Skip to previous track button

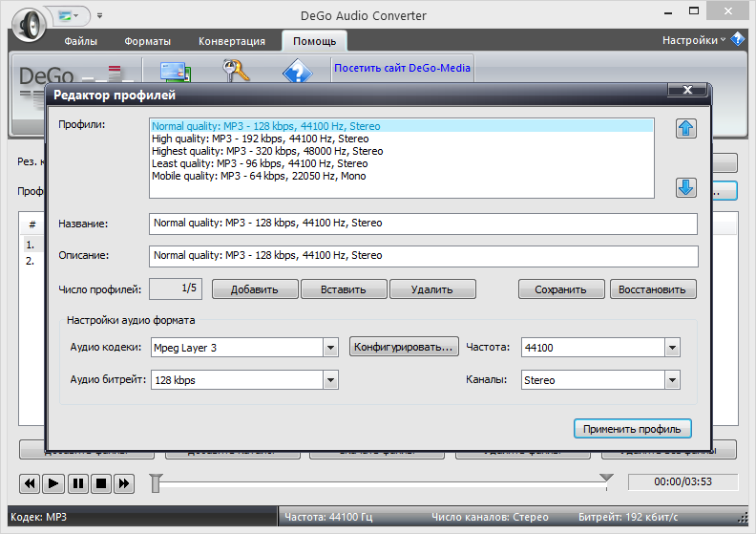[x=30, y=483]
